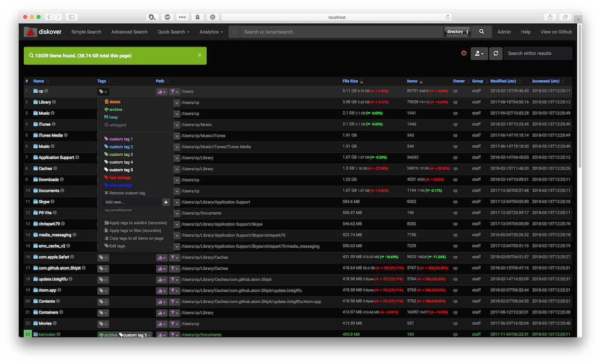Screen dimensions: 601x364
Task: Select untagged option in tag menu
Action: pyautogui.click(x=115, y=125)
